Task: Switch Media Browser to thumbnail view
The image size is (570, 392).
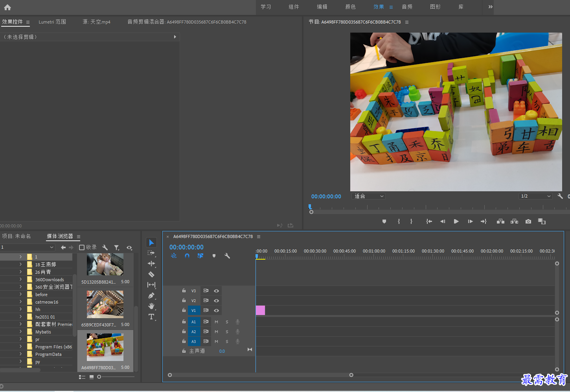Action: point(92,377)
